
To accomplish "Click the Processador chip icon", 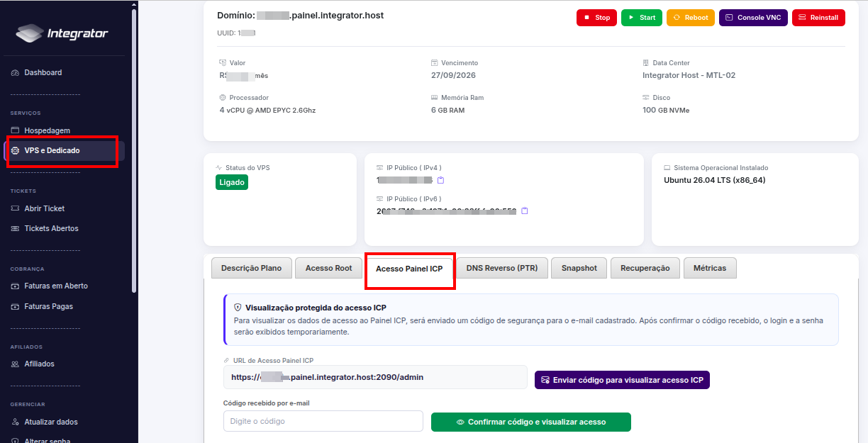I will (223, 98).
